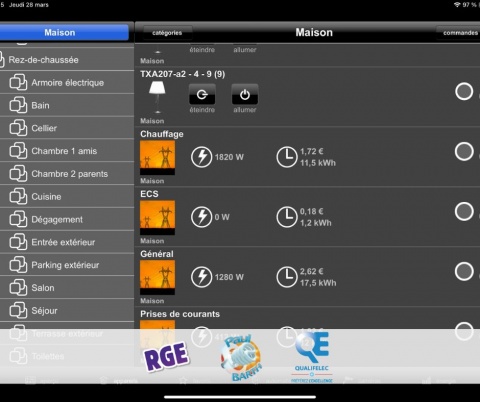Select the Maison tab in the sidebar
The width and height of the screenshot is (480, 402).
coord(64,32)
